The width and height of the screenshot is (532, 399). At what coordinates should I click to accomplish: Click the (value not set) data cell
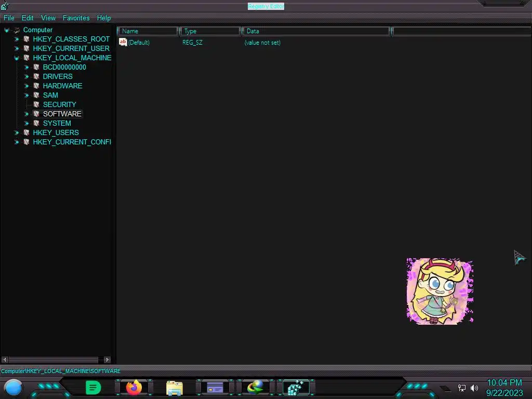[x=262, y=43]
